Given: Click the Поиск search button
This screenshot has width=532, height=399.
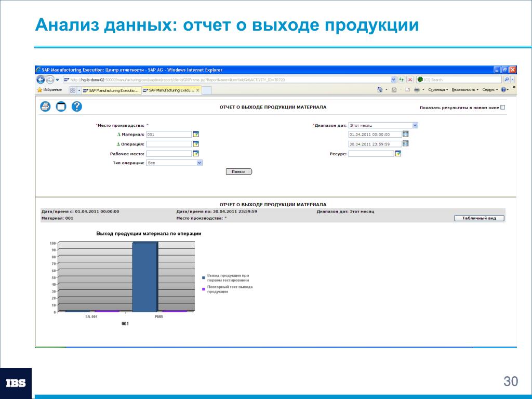Looking at the screenshot, I should 239,171.
